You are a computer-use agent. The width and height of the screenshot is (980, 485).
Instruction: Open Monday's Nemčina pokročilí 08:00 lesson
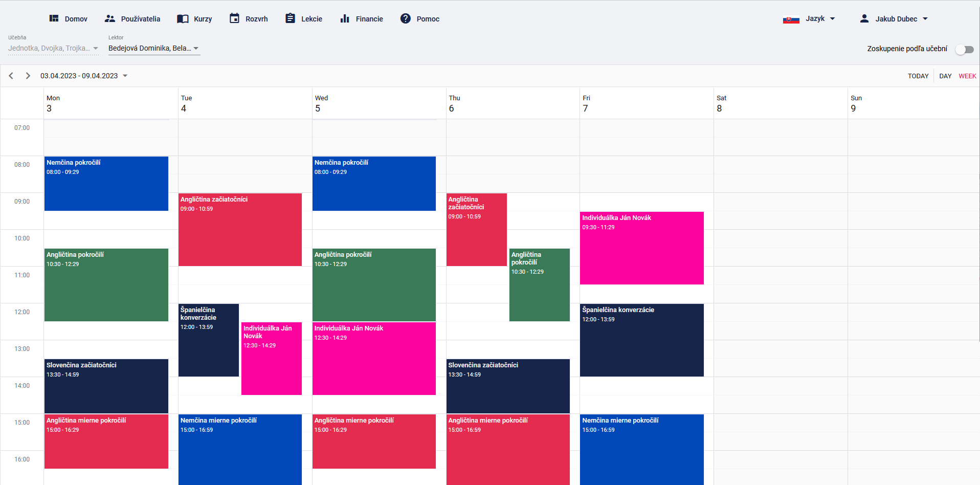coord(106,184)
